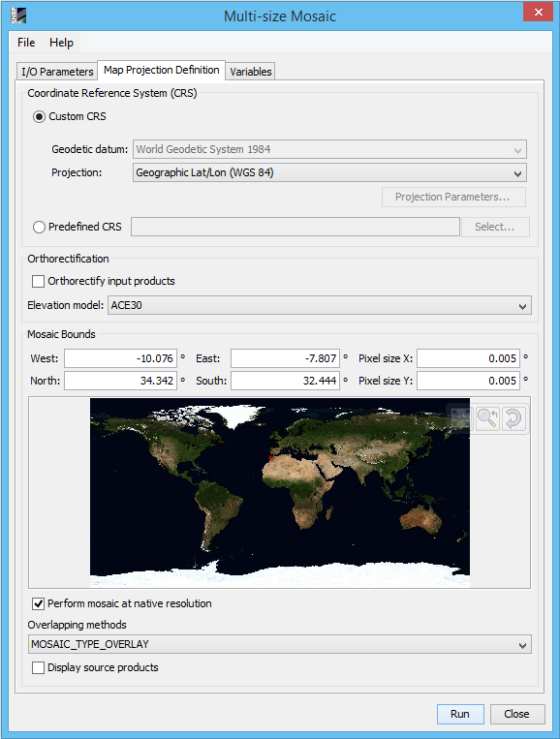The width and height of the screenshot is (560, 739).
Task: Click the magnifier zoom-to-products icon on map
Action: click(487, 418)
